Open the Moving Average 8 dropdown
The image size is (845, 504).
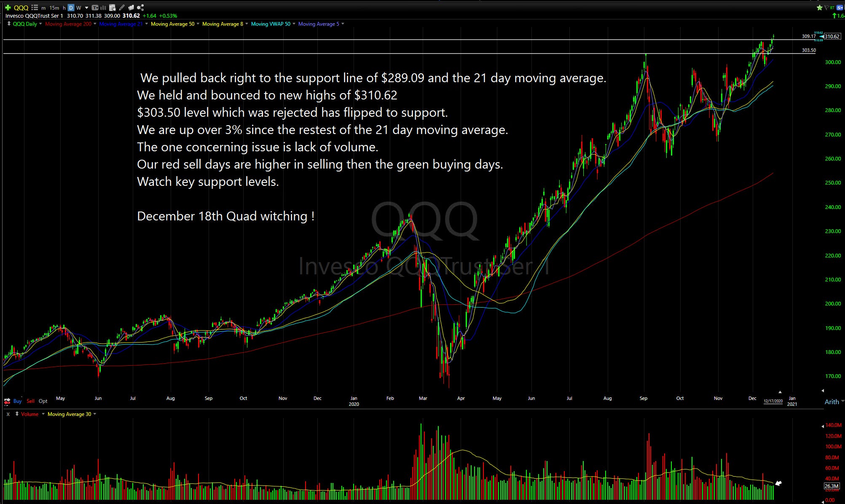[247, 24]
